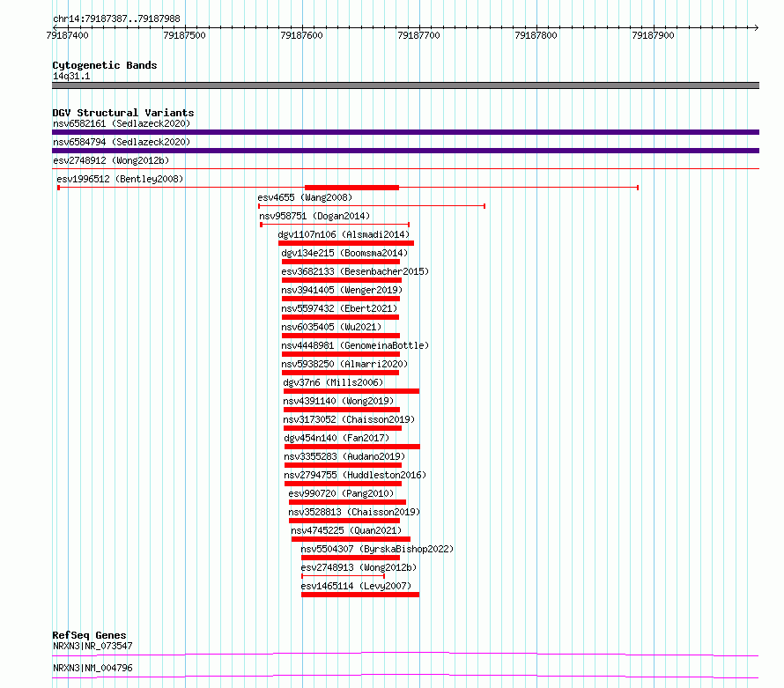
Task: Click the RefSeq Genes track title
Action: click(89, 635)
